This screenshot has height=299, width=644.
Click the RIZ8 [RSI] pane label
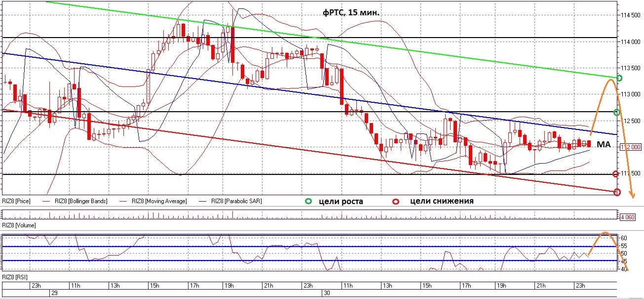(x=15, y=277)
